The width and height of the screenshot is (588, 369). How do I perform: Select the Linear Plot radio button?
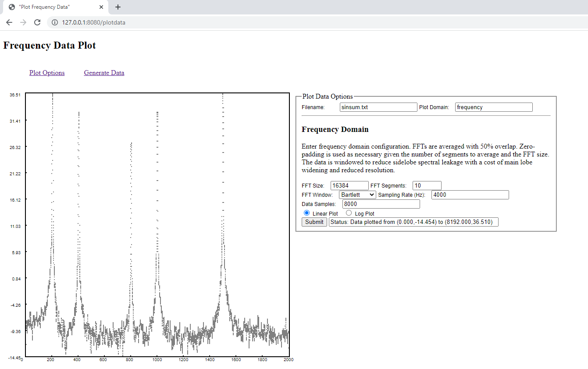tap(306, 213)
